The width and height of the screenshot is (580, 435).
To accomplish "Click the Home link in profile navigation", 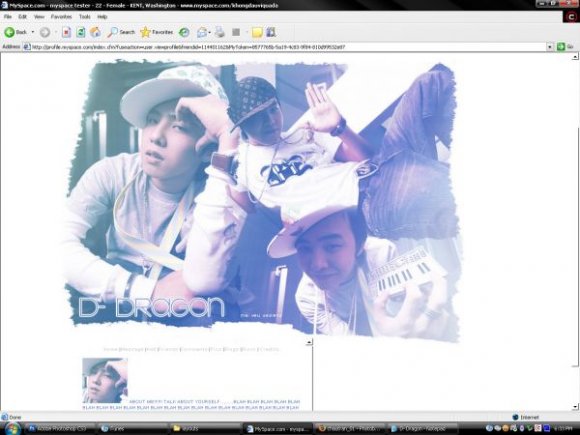I will (x=110, y=349).
